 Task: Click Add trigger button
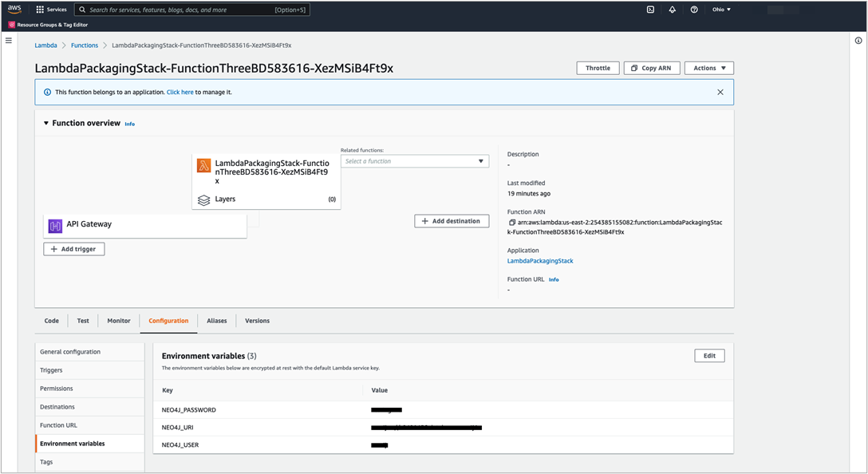click(74, 249)
